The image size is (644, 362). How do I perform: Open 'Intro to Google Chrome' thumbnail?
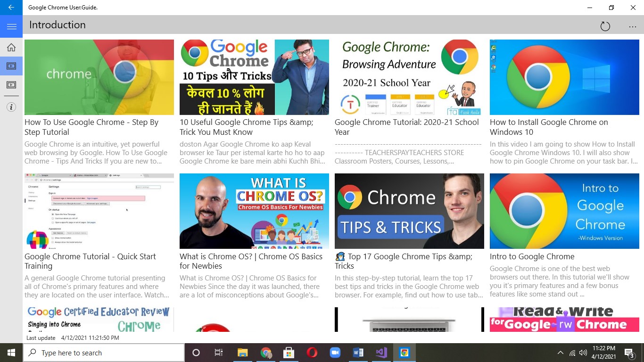pyautogui.click(x=564, y=211)
